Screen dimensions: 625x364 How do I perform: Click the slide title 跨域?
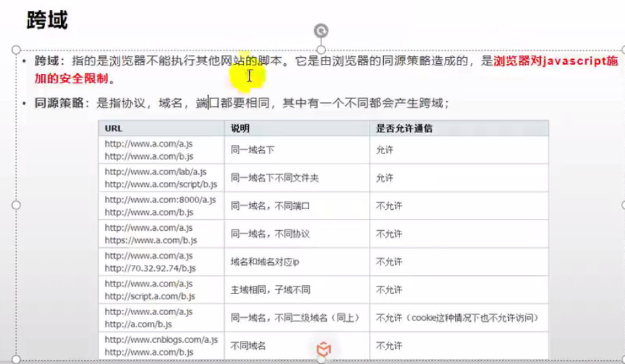[x=48, y=20]
